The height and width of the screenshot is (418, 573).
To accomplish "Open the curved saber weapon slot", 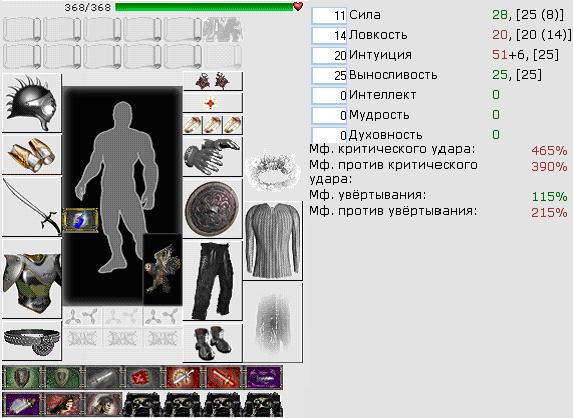I will click(32, 206).
